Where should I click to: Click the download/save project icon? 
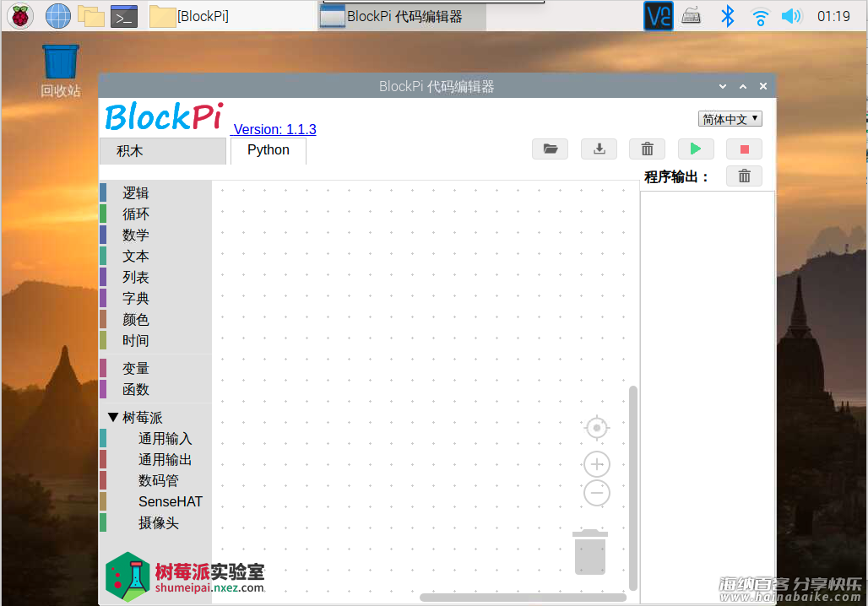coord(599,149)
